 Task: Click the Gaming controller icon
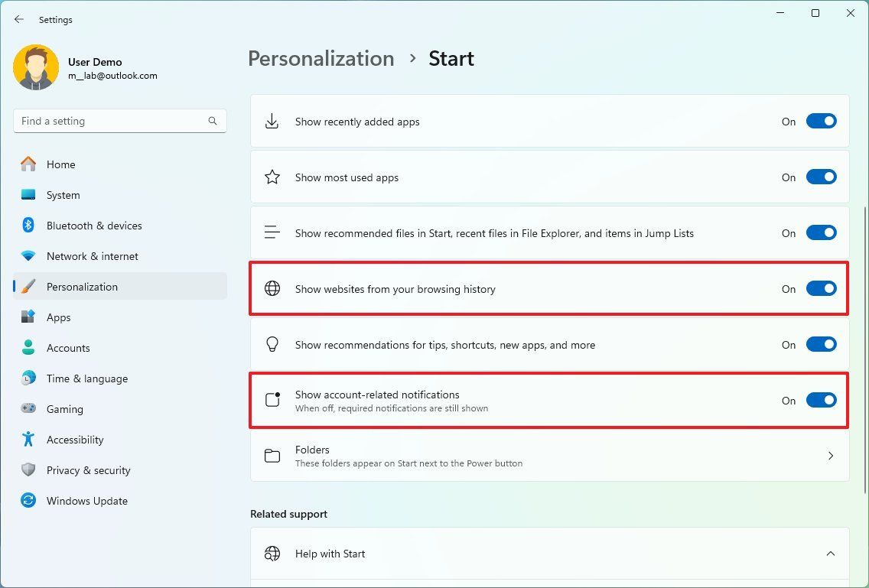[x=28, y=409]
